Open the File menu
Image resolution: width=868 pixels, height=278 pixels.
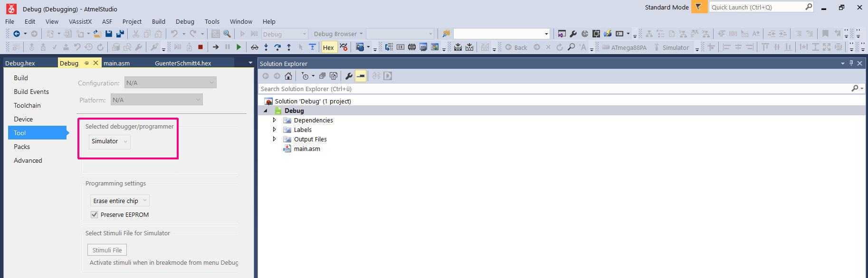tap(10, 21)
